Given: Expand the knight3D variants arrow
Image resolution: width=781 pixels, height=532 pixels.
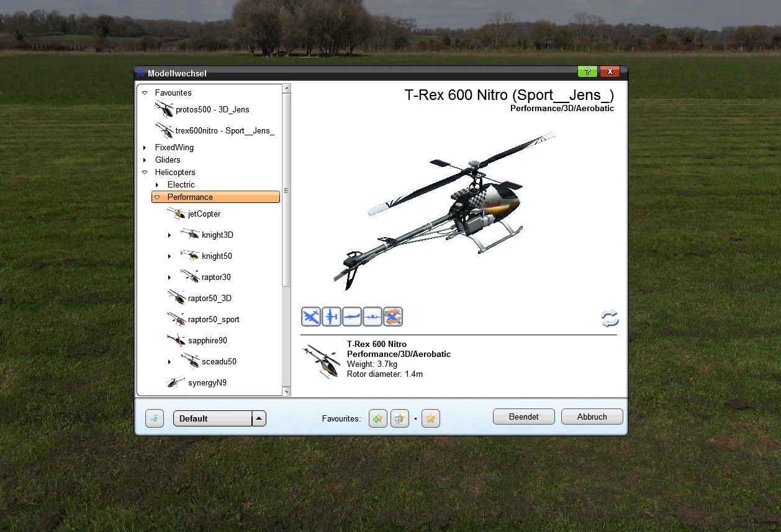Looking at the screenshot, I should point(169,235).
